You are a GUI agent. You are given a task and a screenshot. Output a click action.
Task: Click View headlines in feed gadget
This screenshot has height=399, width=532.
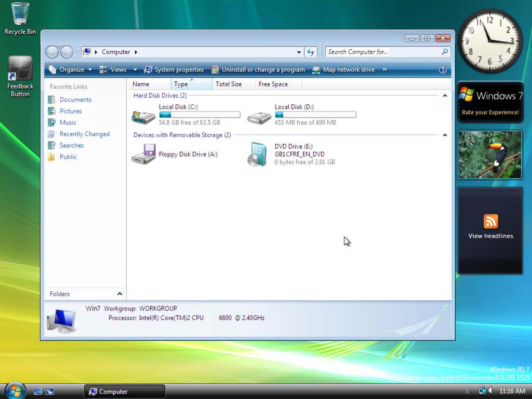[491, 236]
